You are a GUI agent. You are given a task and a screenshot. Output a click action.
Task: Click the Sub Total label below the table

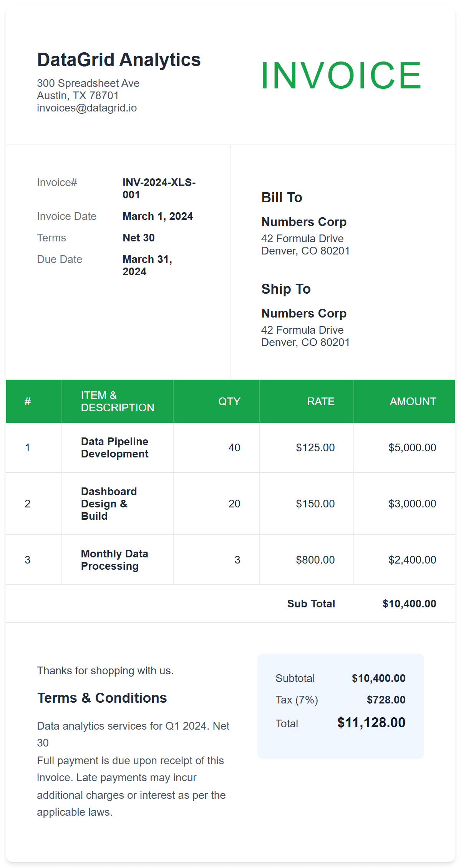pyautogui.click(x=311, y=604)
